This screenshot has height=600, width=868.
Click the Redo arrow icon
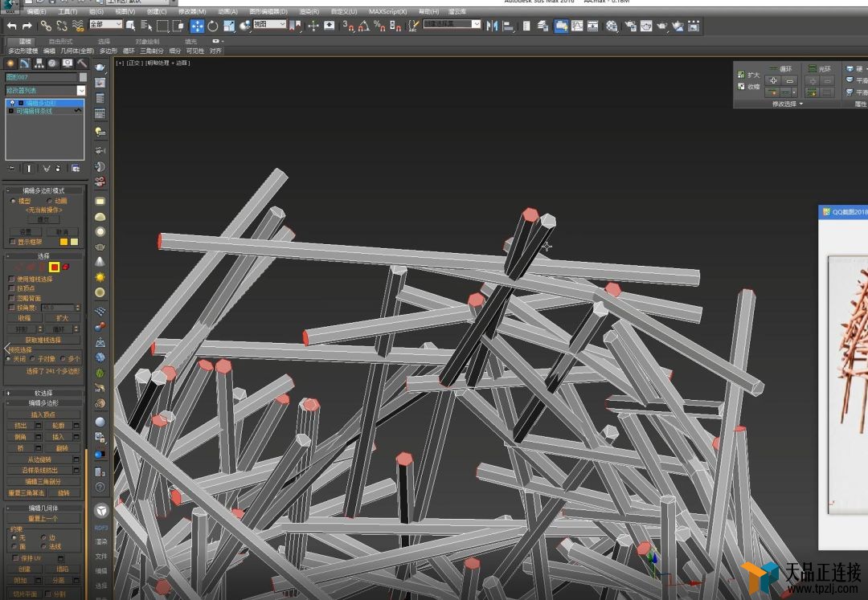click(x=27, y=26)
